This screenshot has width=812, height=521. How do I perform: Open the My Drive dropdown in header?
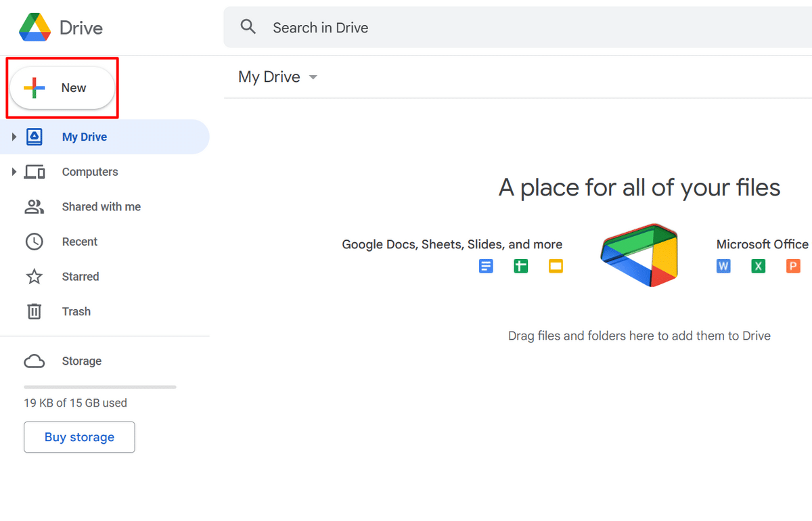278,77
